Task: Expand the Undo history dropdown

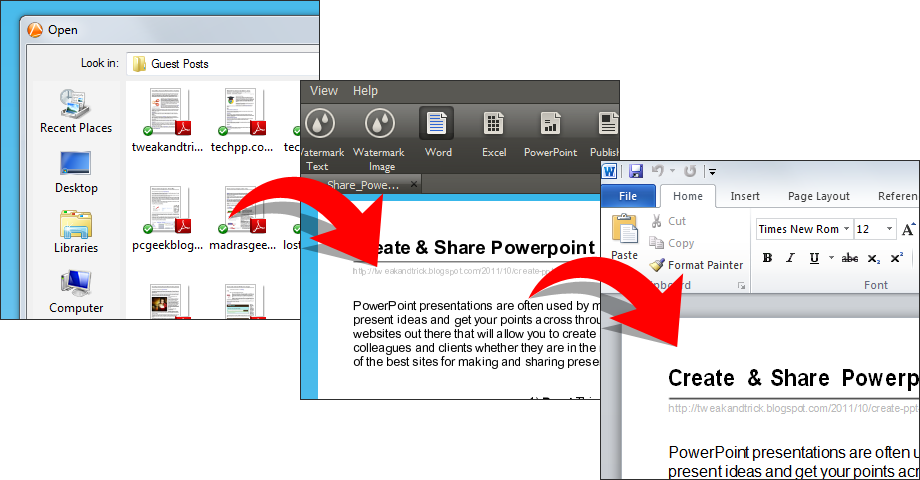Action: coord(672,171)
